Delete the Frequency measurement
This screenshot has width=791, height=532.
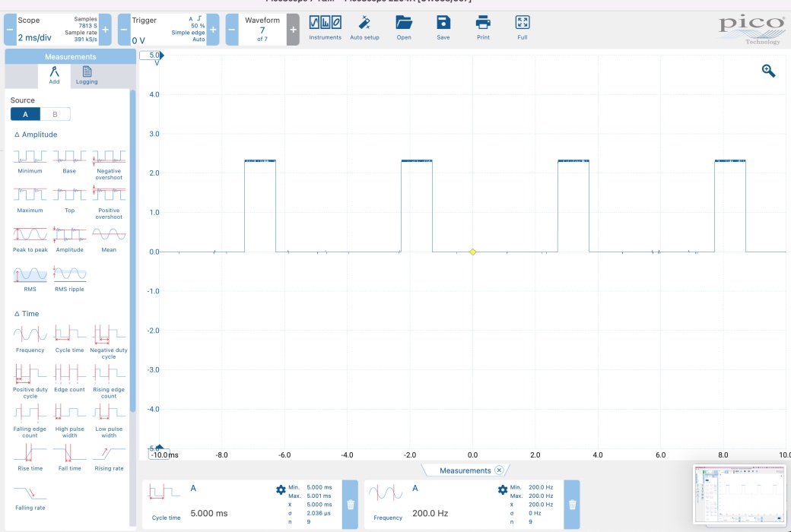[x=572, y=504]
